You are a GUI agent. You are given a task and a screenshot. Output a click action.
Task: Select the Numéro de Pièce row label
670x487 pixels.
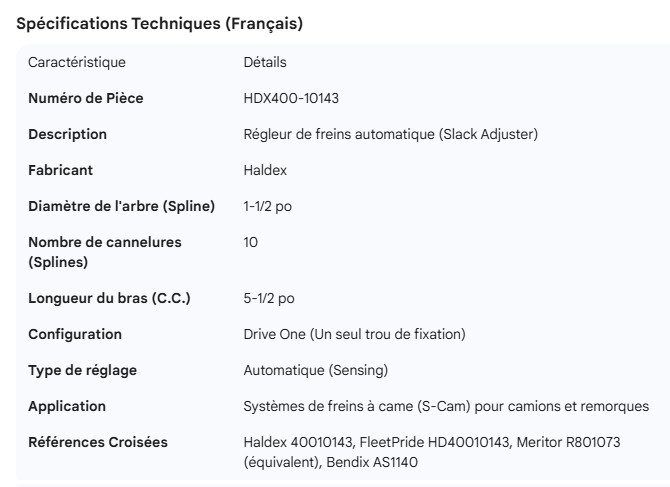86,98
